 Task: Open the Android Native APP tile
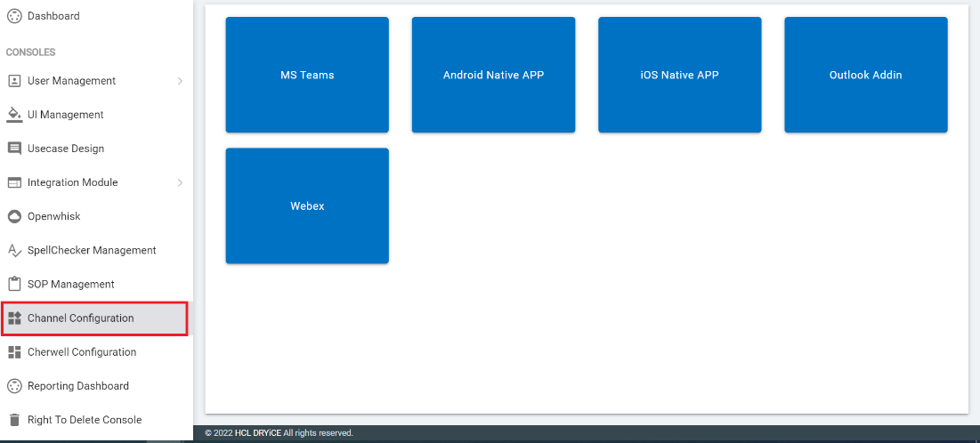[x=493, y=75]
